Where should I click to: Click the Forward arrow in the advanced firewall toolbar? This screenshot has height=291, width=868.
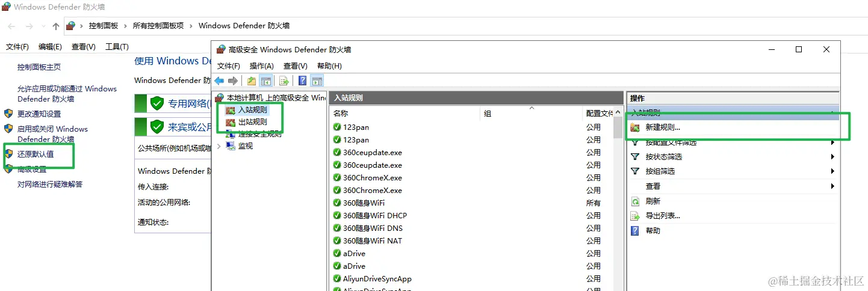point(232,81)
